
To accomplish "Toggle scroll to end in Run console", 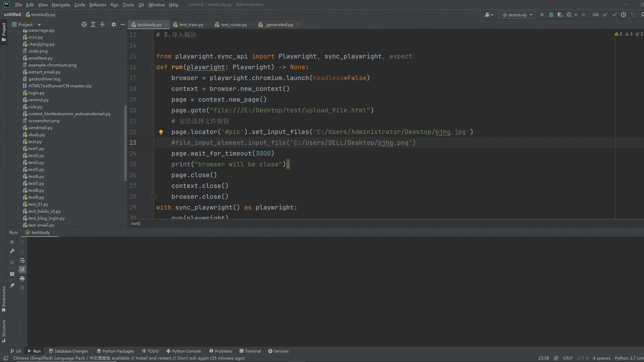I will [x=22, y=269].
